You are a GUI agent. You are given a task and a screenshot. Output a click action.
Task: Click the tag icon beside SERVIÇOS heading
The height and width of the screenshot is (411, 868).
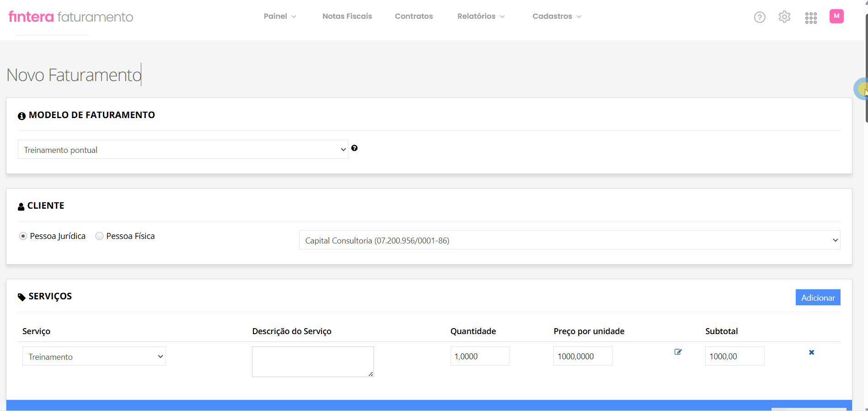pyautogui.click(x=21, y=297)
